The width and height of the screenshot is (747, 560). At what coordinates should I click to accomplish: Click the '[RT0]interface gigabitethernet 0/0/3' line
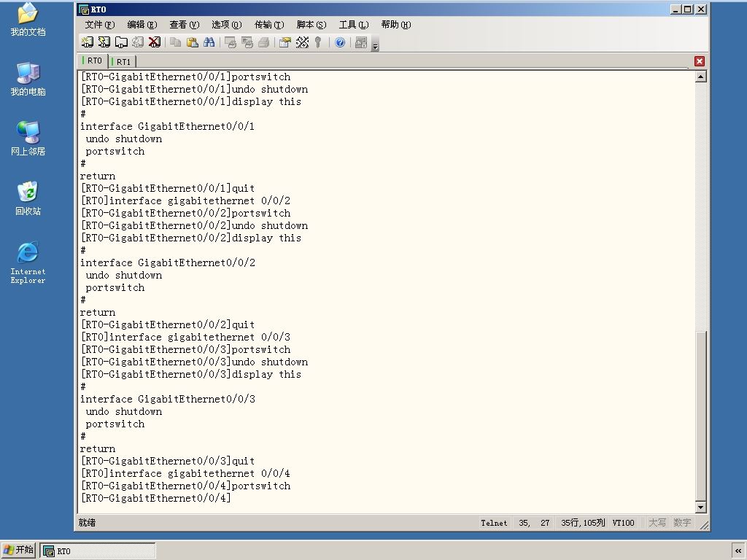(x=185, y=337)
